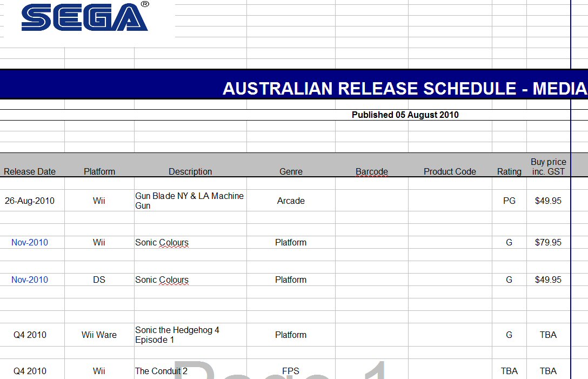Image resolution: width=588 pixels, height=379 pixels.
Task: Select G rating in Wii Sonic Colours row
Action: point(509,242)
